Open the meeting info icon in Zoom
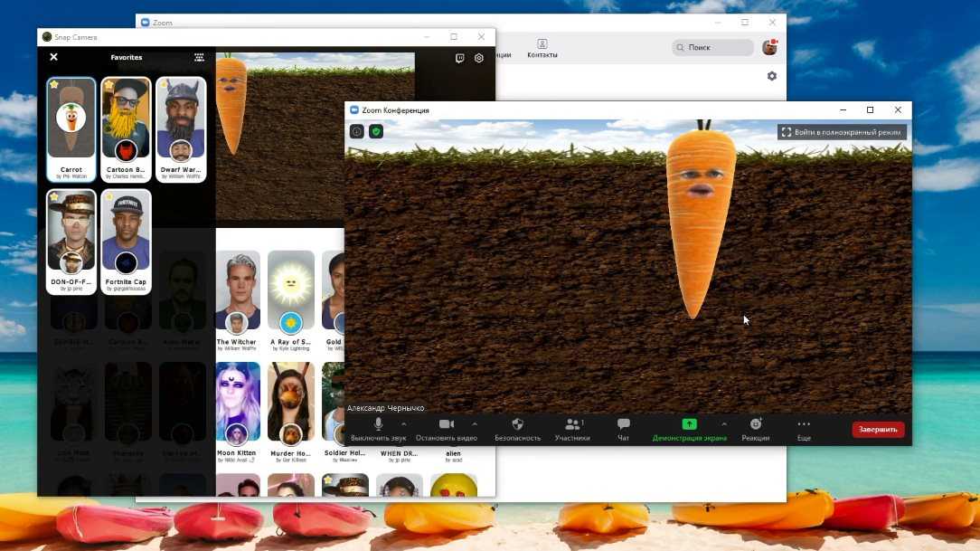 (357, 132)
